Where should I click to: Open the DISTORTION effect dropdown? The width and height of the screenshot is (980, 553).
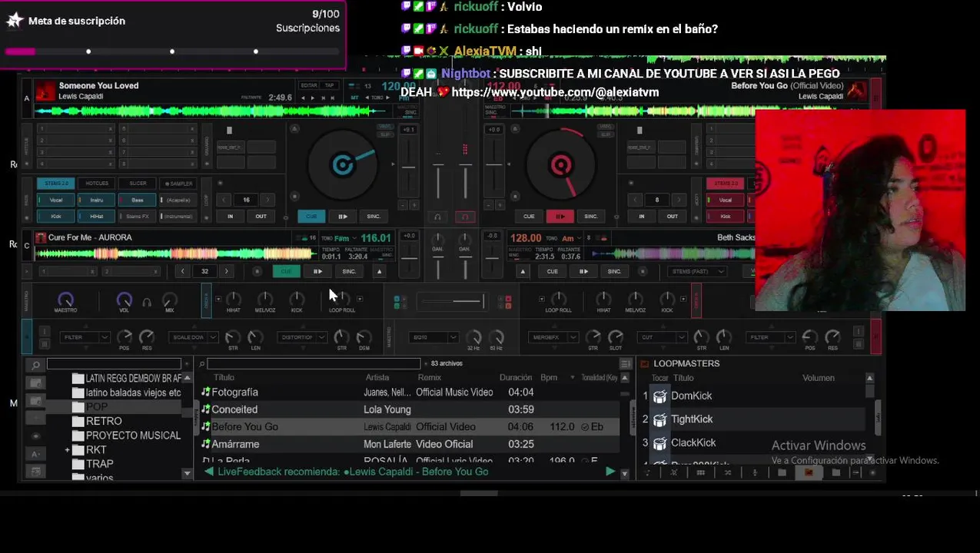pyautogui.click(x=302, y=337)
